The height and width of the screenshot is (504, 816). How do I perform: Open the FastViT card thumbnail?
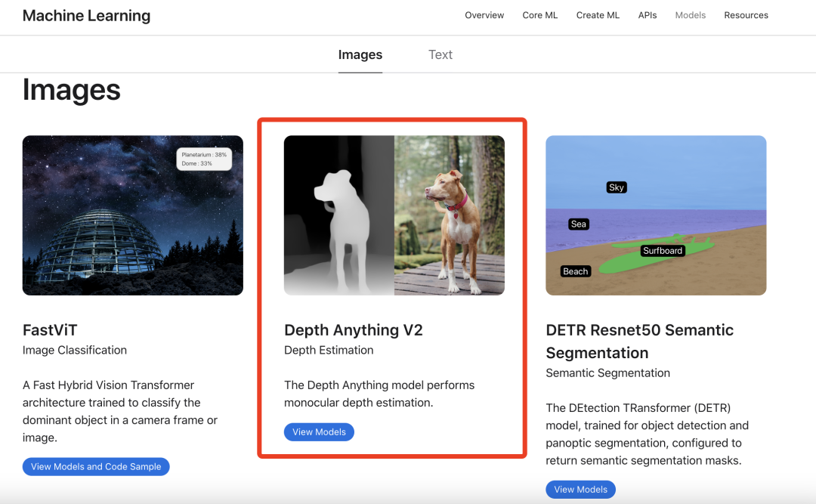[x=132, y=215]
